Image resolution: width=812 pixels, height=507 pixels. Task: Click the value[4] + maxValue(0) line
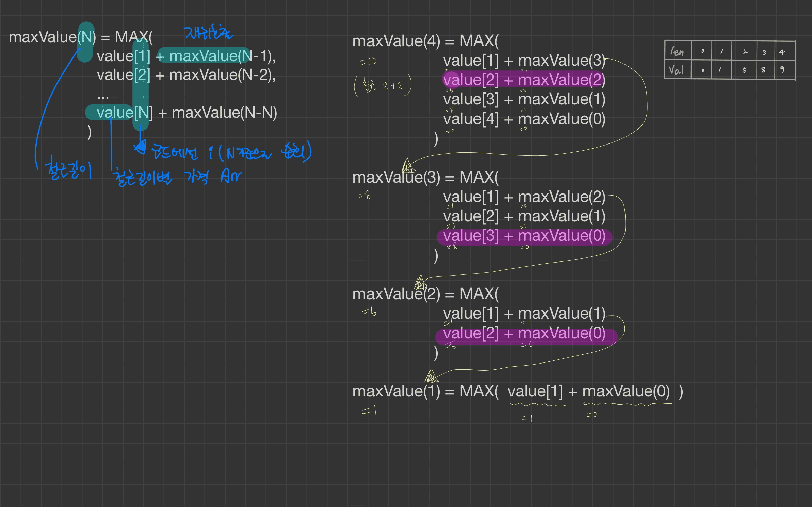tap(524, 119)
